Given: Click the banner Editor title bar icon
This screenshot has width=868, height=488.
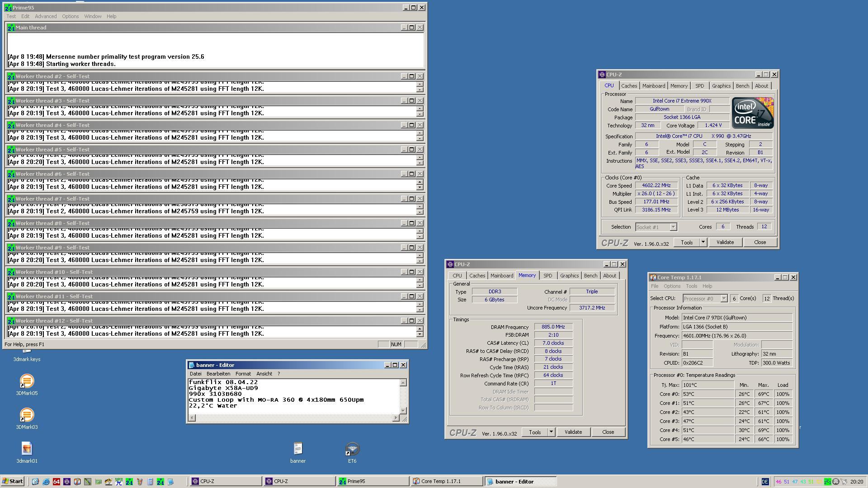Looking at the screenshot, I should (x=191, y=365).
